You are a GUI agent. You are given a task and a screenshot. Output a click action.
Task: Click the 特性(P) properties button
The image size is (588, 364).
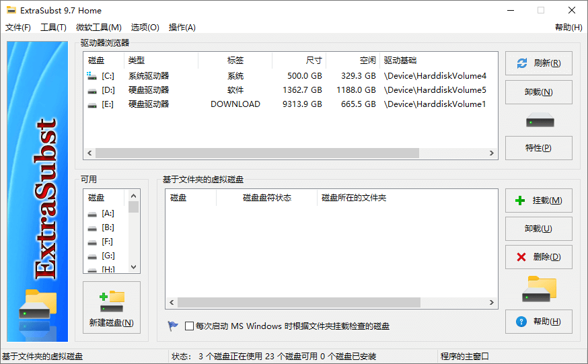coord(538,148)
